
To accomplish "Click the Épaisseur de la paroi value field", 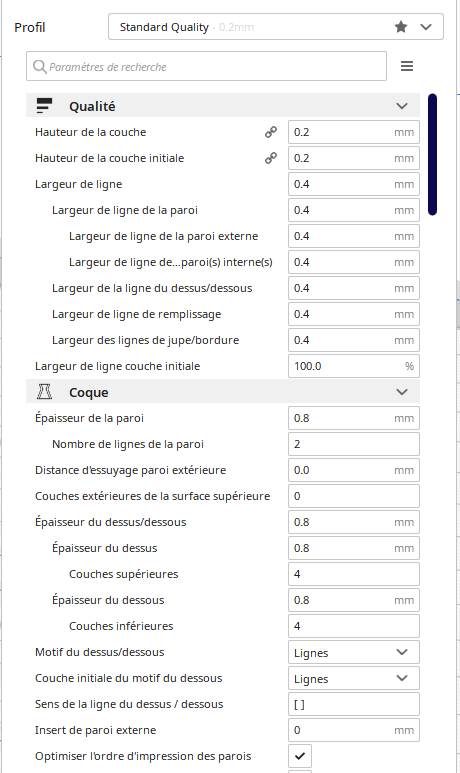I will pyautogui.click(x=354, y=418).
